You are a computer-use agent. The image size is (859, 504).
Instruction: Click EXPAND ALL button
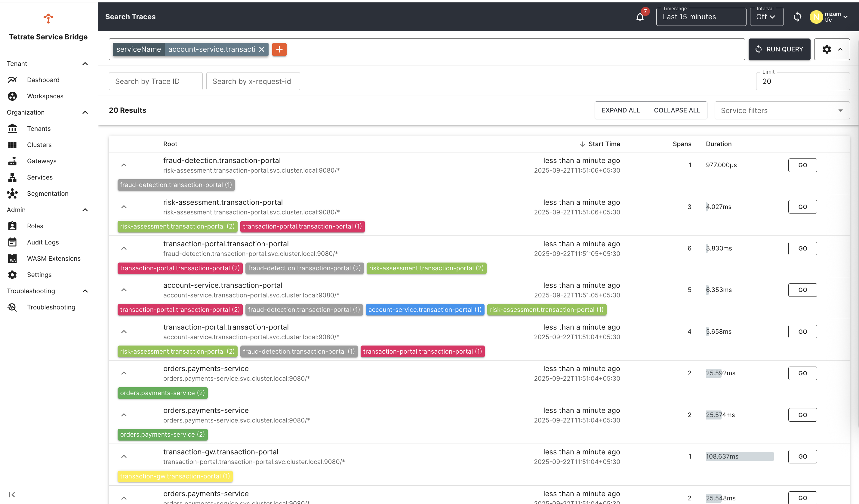(x=620, y=110)
